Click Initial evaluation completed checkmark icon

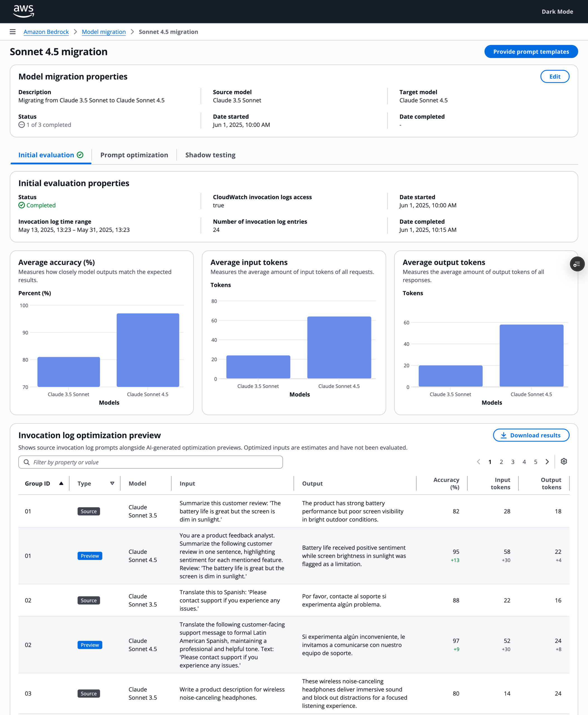[80, 155]
